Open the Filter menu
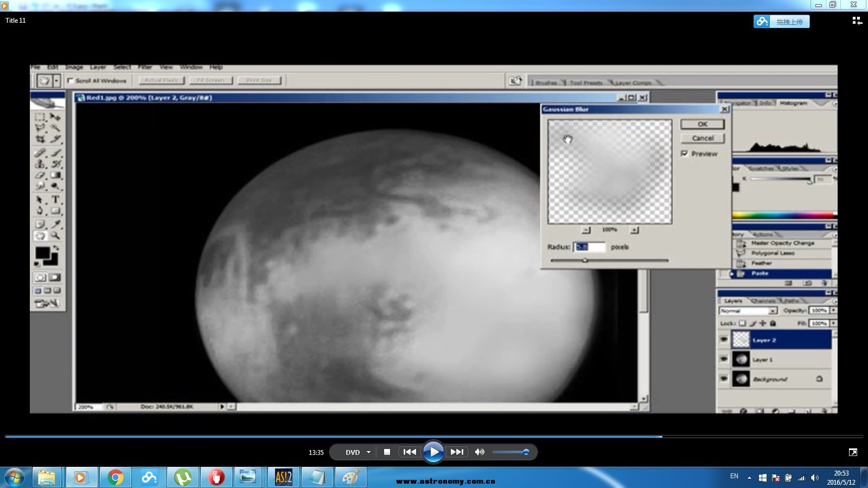 click(x=145, y=67)
